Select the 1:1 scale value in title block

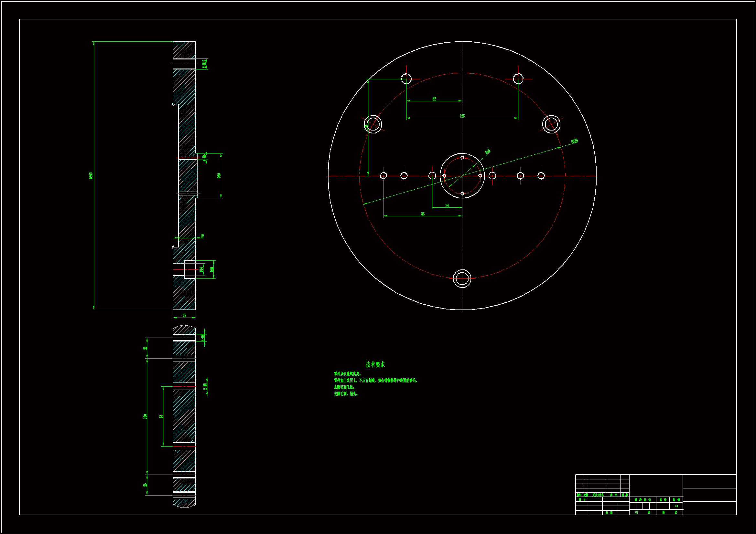pos(676,506)
